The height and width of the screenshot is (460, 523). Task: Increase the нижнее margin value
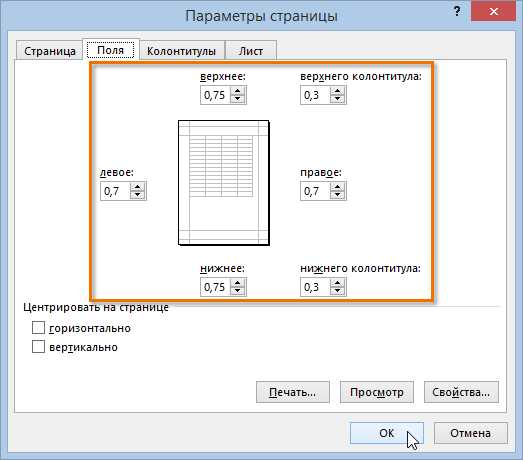coord(237,283)
